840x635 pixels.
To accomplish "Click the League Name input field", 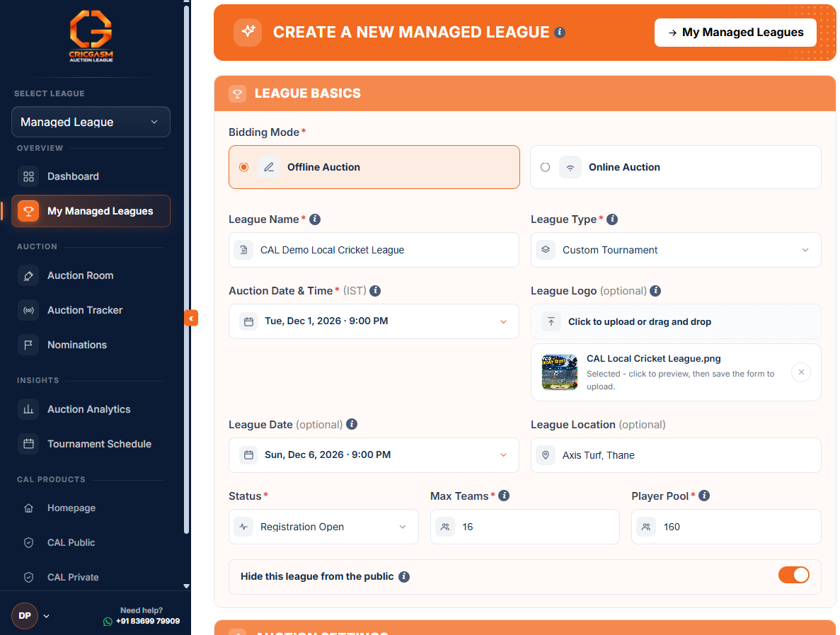I will tap(374, 251).
